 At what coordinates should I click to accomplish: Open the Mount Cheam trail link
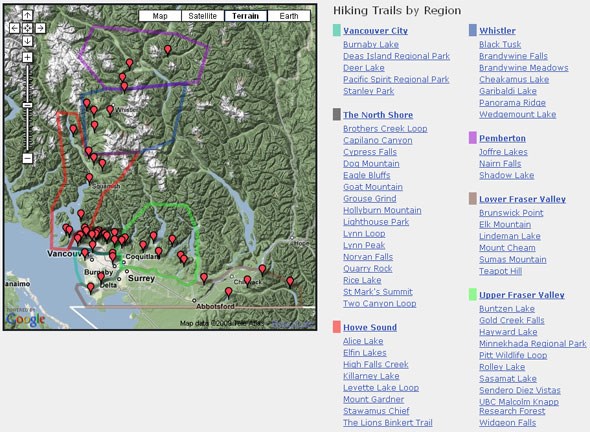[x=508, y=248]
